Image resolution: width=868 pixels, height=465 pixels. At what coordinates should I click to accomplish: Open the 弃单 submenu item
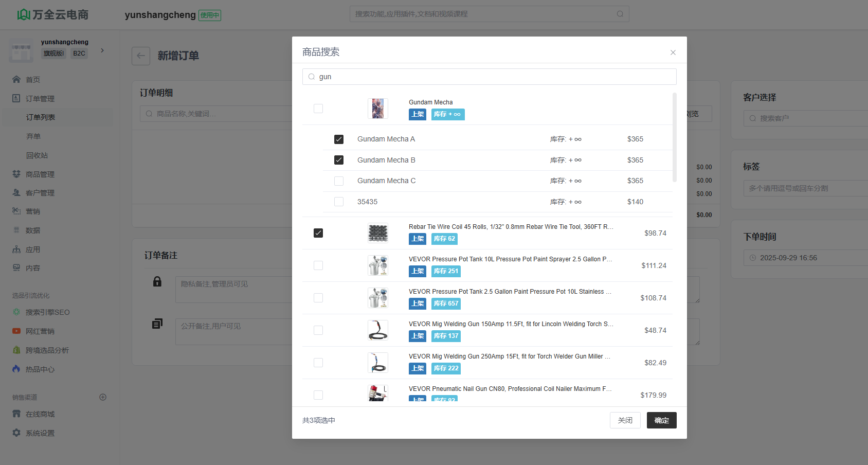(33, 136)
